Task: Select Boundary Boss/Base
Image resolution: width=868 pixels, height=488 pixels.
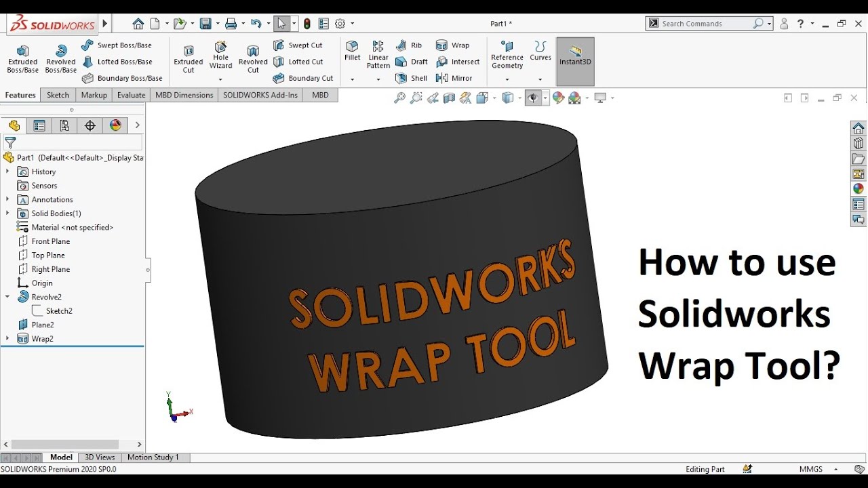Action: click(122, 78)
